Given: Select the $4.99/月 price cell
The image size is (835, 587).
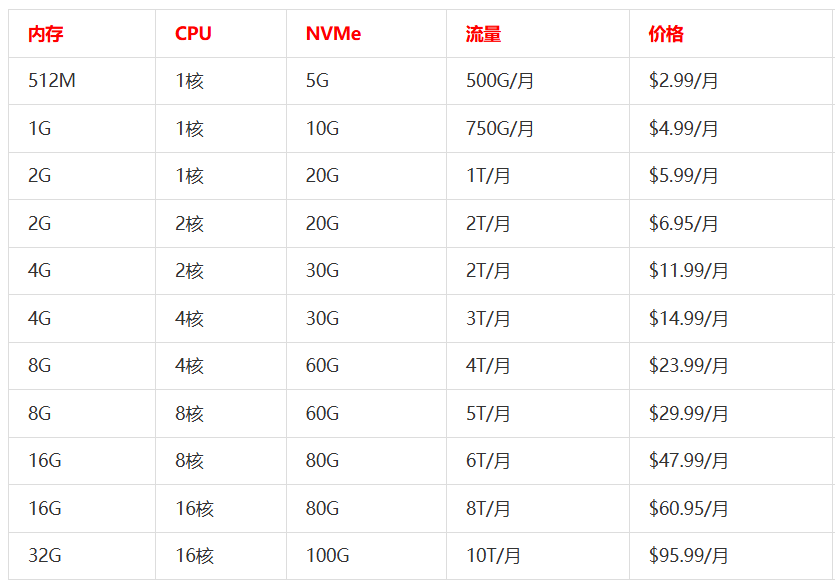Looking at the screenshot, I should coord(683,129).
